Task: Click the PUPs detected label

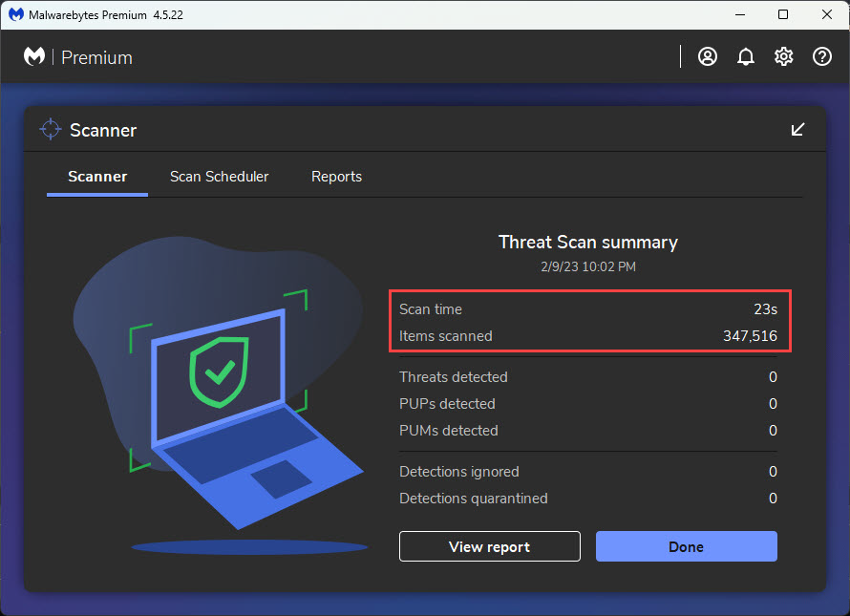Action: click(x=447, y=404)
